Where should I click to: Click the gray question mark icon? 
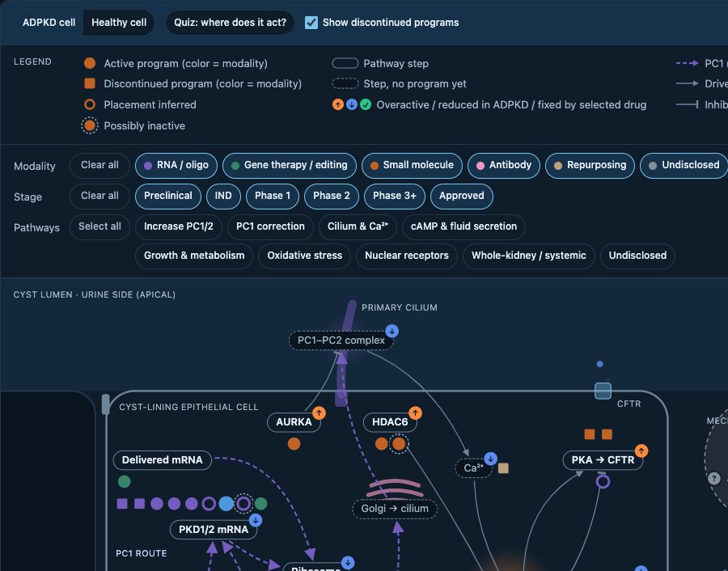[714, 478]
